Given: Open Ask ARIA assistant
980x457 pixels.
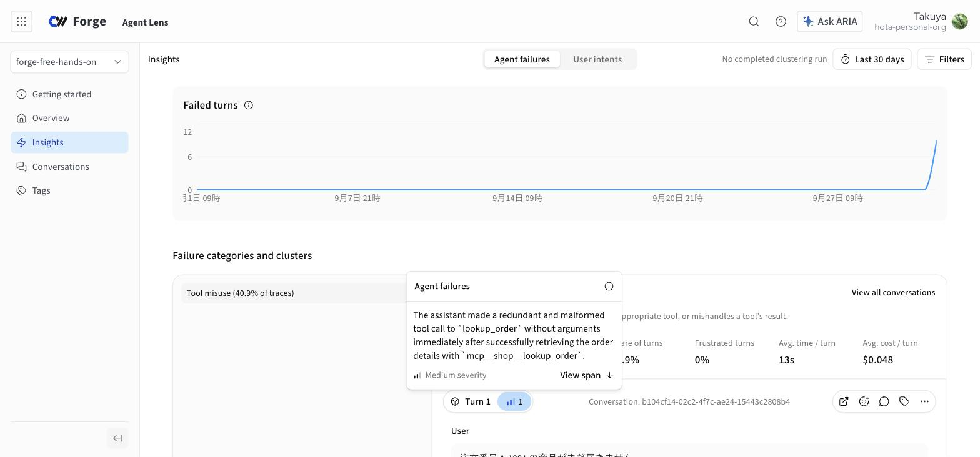Looking at the screenshot, I should (830, 21).
